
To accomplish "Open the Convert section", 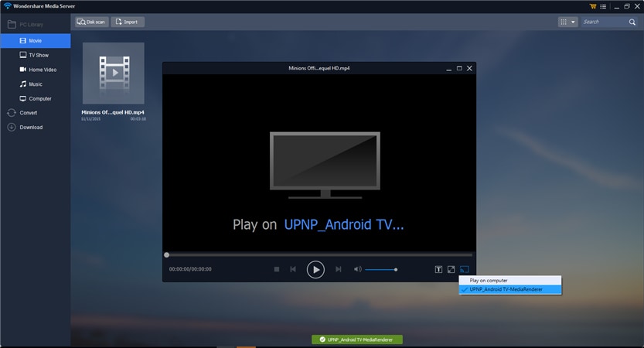I will click(x=36, y=113).
